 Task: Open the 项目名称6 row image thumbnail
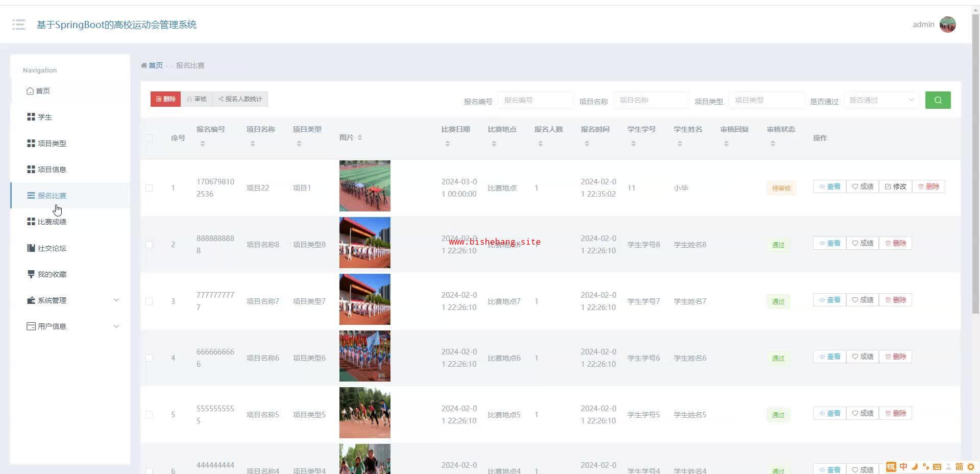365,356
